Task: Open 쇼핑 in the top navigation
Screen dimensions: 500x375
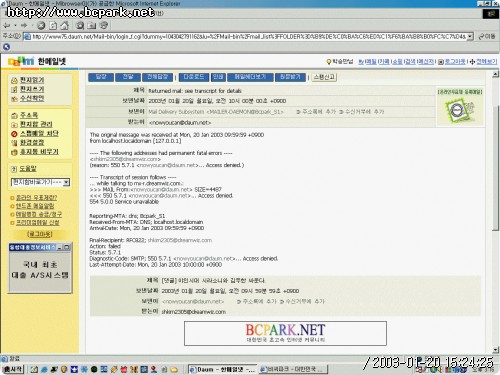Action: [397, 62]
